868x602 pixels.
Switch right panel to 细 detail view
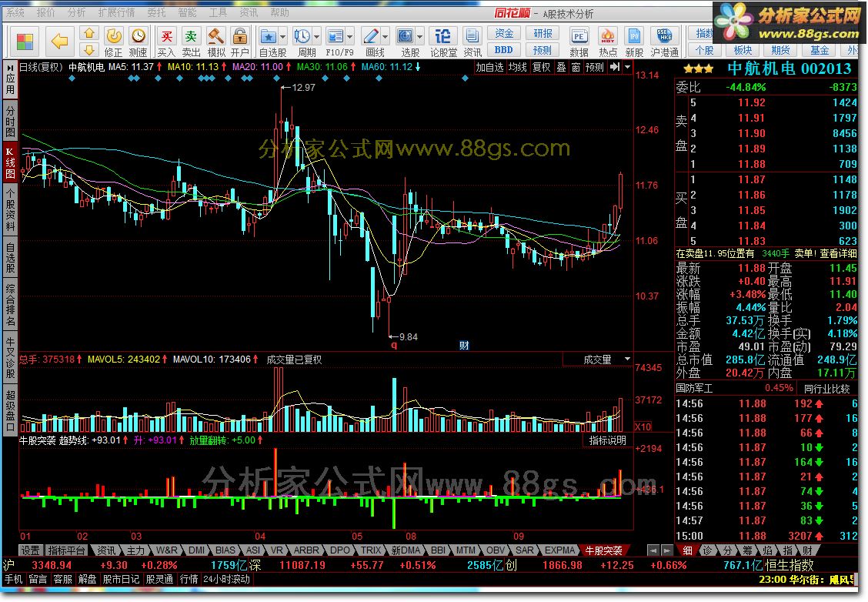point(687,550)
